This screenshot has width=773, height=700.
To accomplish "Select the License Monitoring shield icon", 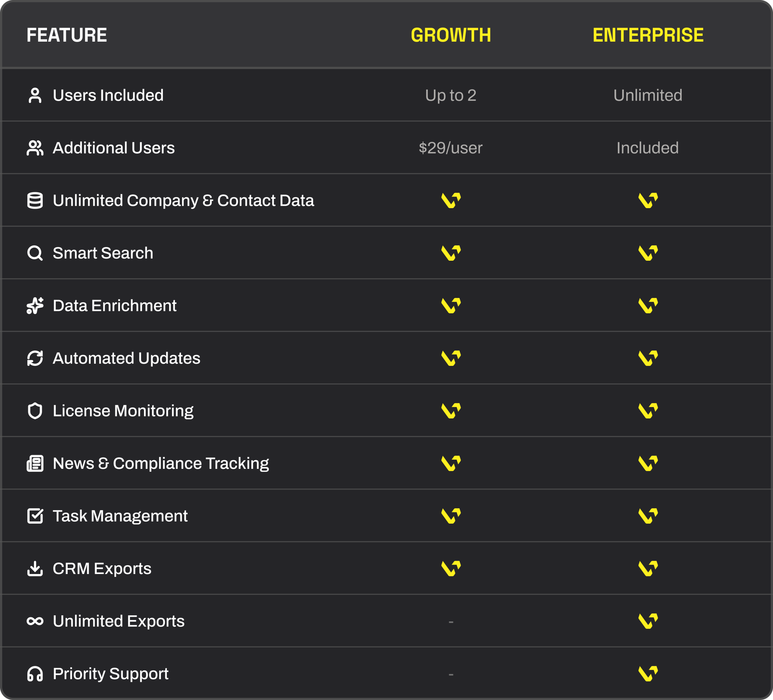I will tap(35, 411).
